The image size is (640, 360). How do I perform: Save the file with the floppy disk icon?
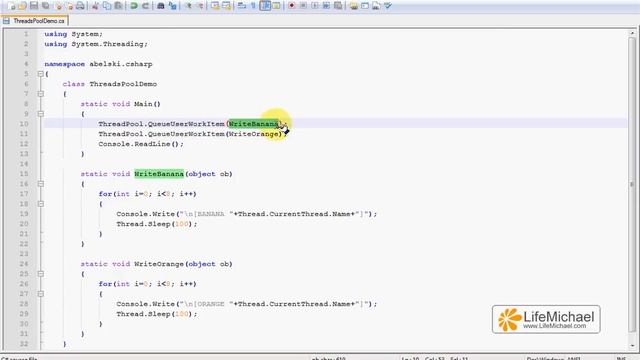(x=34, y=6)
